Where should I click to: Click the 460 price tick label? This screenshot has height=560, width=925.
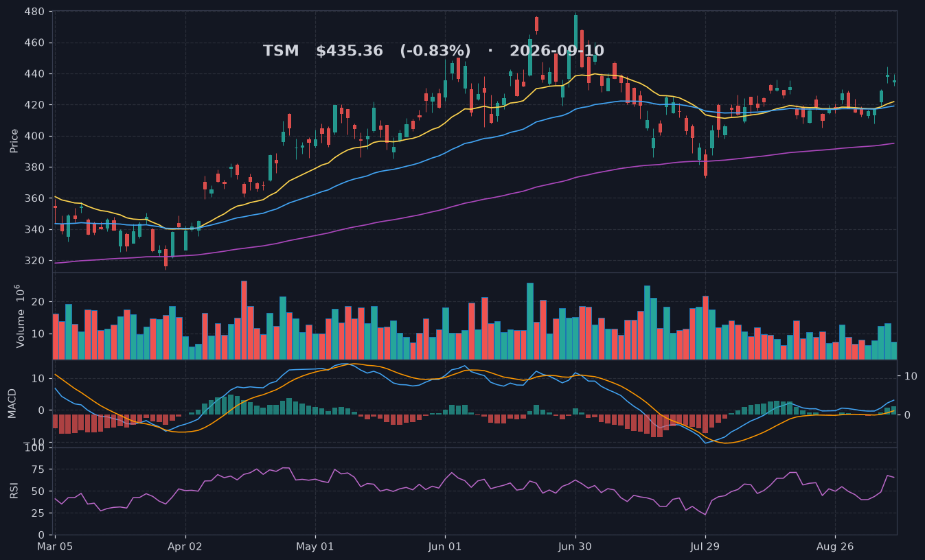point(36,43)
